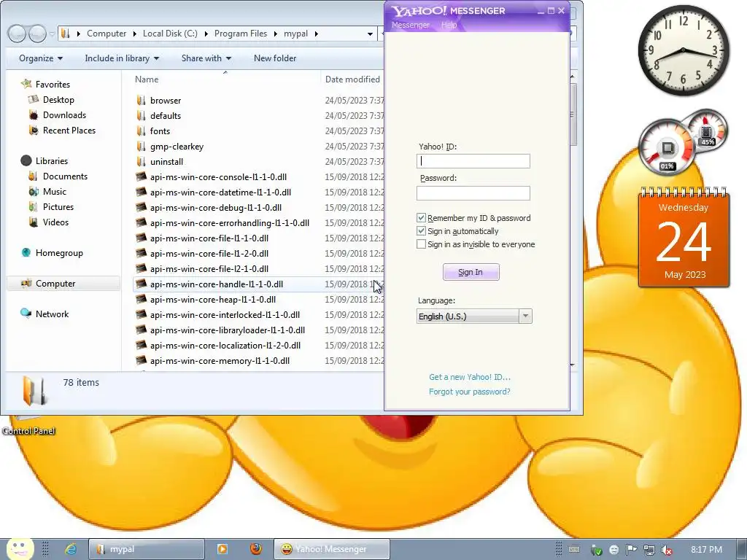This screenshot has width=747, height=560.
Task: Click Program Files in the address bar
Action: click(x=241, y=34)
